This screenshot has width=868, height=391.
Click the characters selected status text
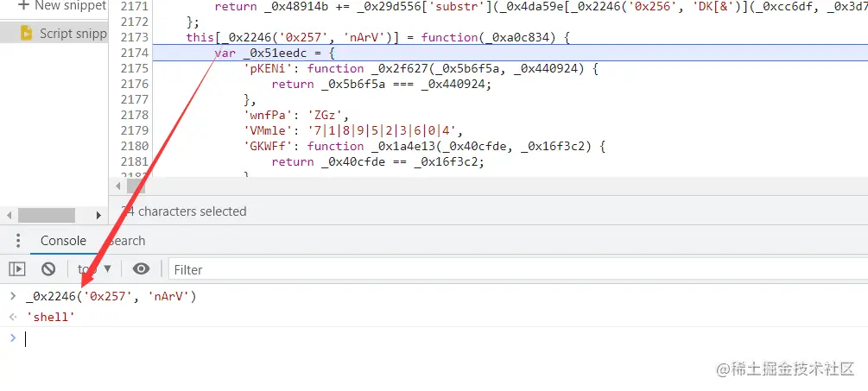coord(184,211)
